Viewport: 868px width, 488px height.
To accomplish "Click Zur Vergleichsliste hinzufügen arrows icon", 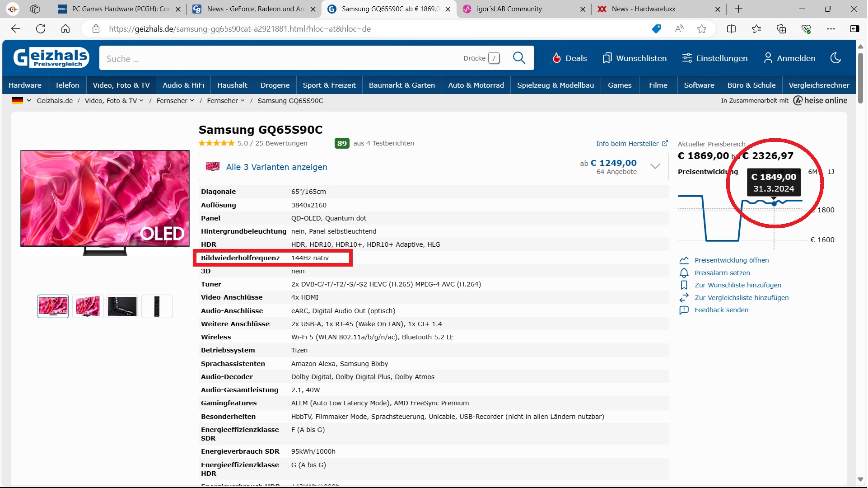I will [684, 298].
